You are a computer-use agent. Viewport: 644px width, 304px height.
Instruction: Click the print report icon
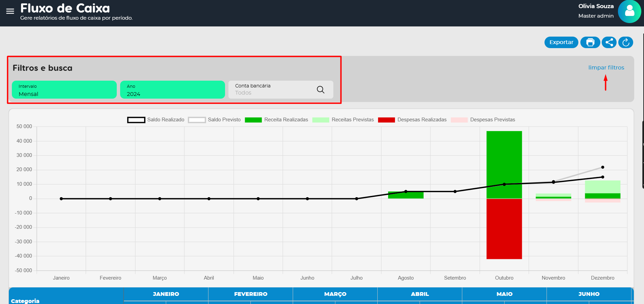(590, 42)
